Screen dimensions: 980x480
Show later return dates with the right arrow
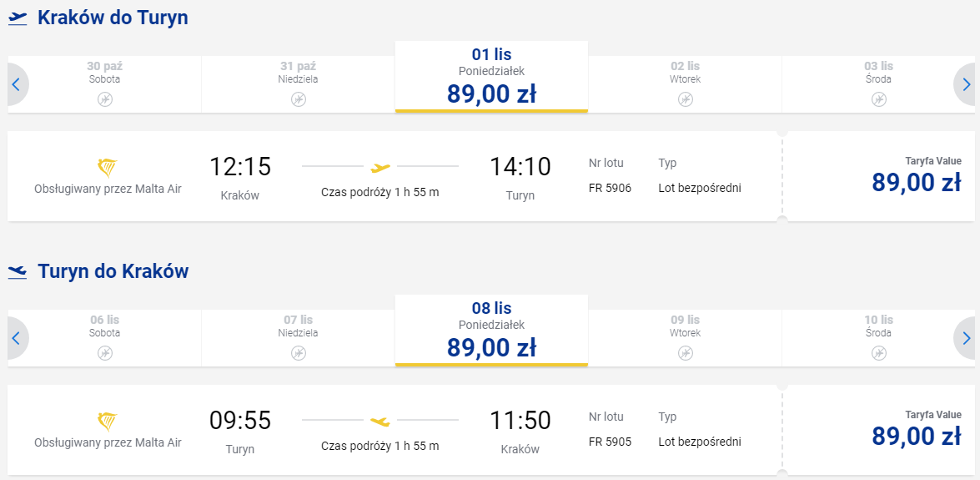pos(966,338)
